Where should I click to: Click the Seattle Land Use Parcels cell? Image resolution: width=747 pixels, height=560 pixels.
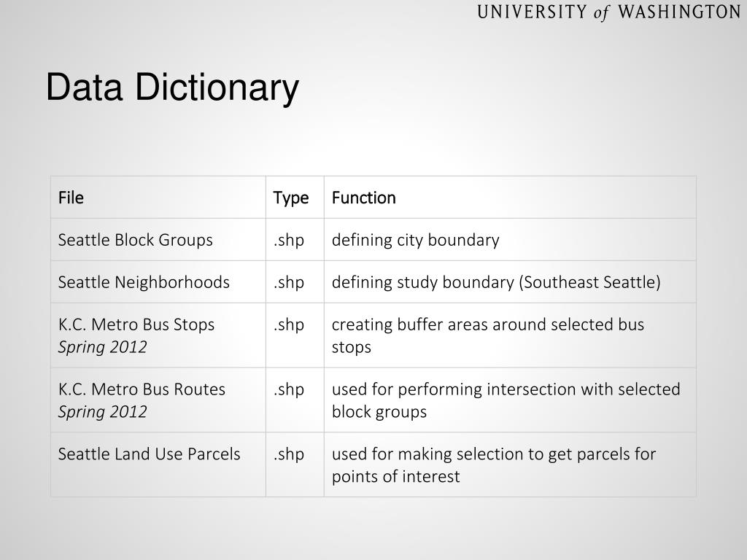pos(149,454)
